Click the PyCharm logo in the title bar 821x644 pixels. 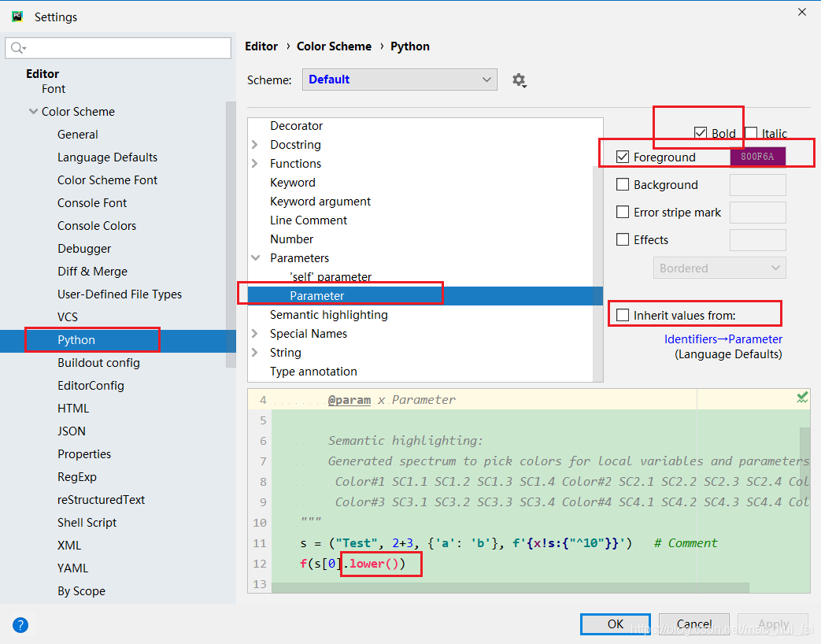coord(17,16)
